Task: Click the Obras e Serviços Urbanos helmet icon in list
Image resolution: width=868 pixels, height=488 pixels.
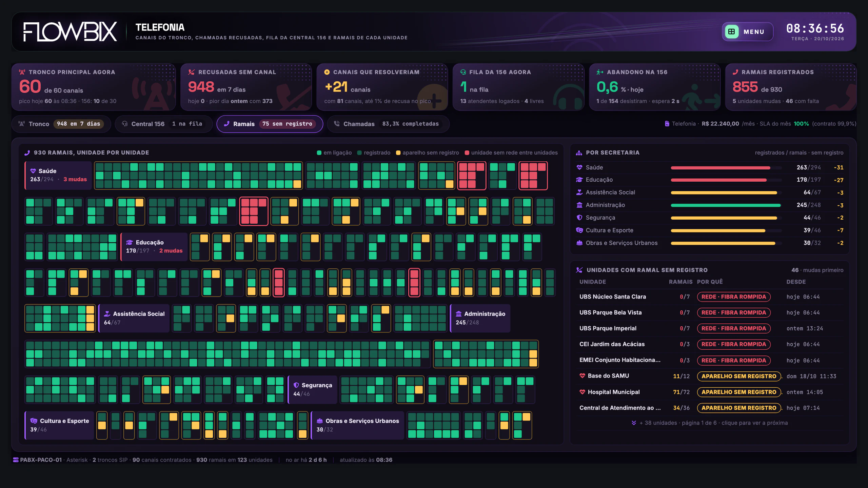Action: click(x=579, y=243)
